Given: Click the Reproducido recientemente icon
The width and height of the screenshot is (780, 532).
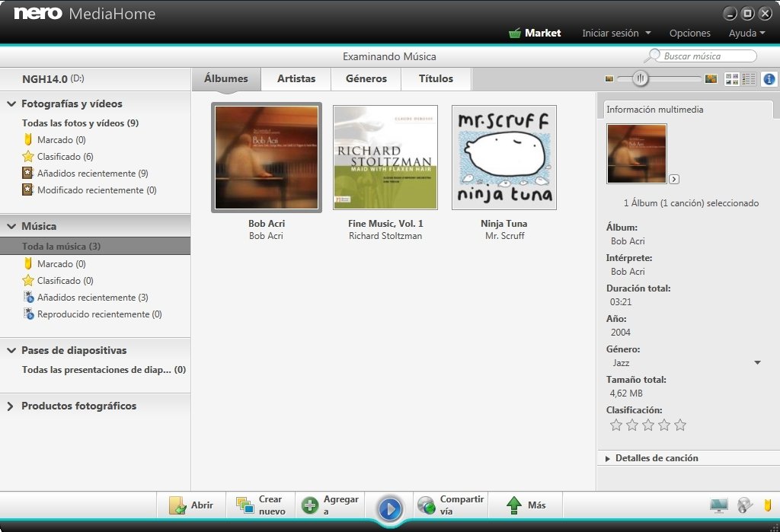Looking at the screenshot, I should (29, 314).
